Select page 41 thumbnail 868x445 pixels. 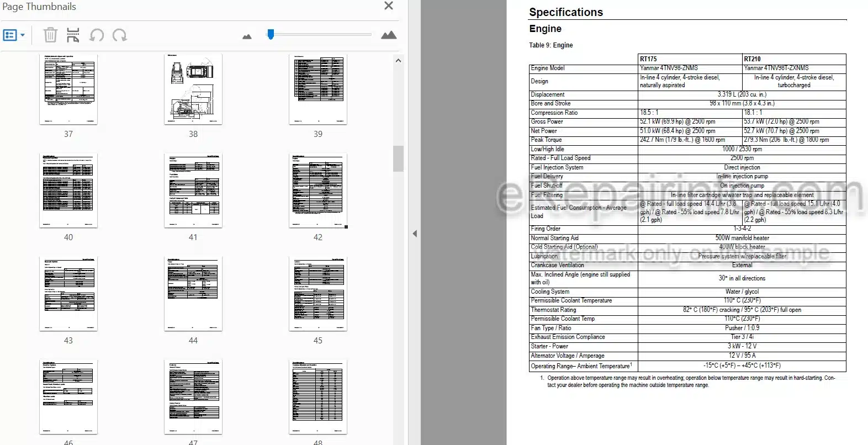tap(193, 190)
